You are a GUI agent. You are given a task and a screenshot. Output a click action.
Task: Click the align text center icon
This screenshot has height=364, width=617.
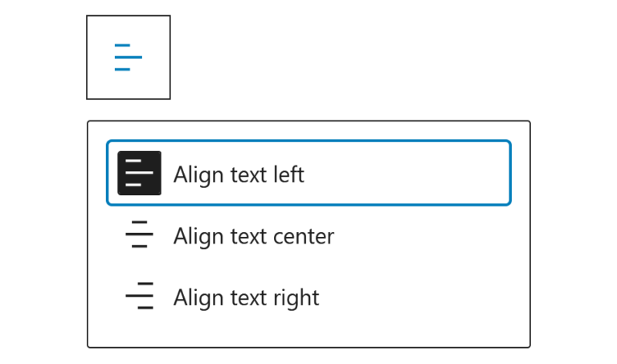point(139,234)
